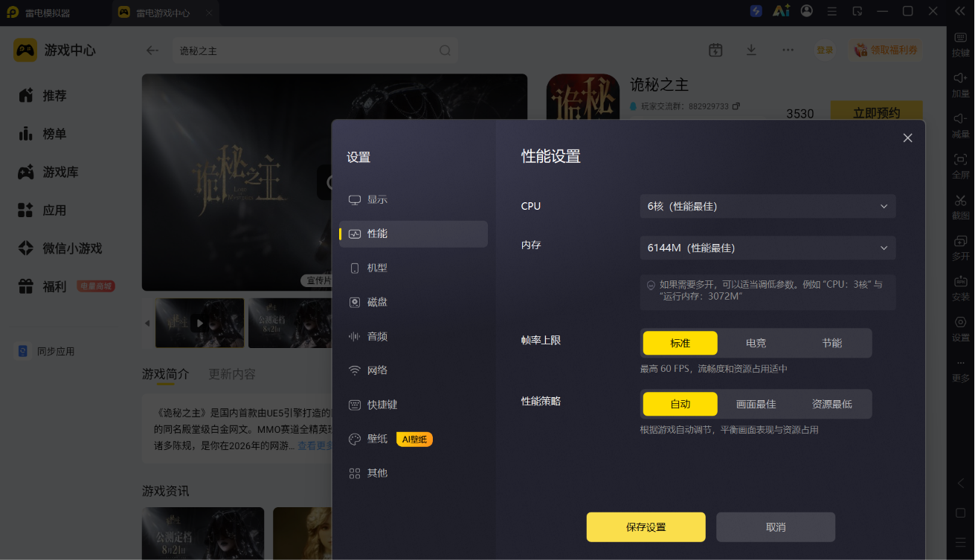Viewport: 975px width, 560px height.
Task: Select the 其他 settings tab
Action: pos(414,473)
